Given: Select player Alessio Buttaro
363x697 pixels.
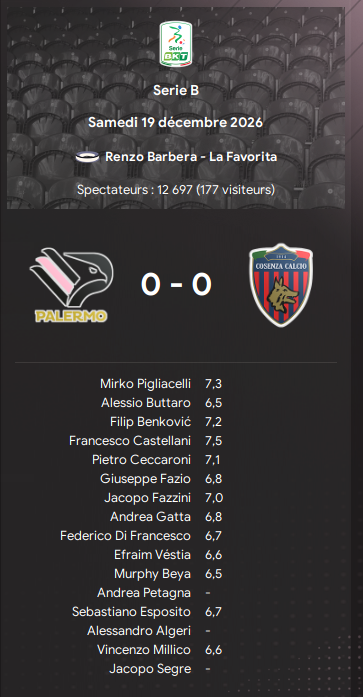Looking at the screenshot, I should click(x=146, y=403).
